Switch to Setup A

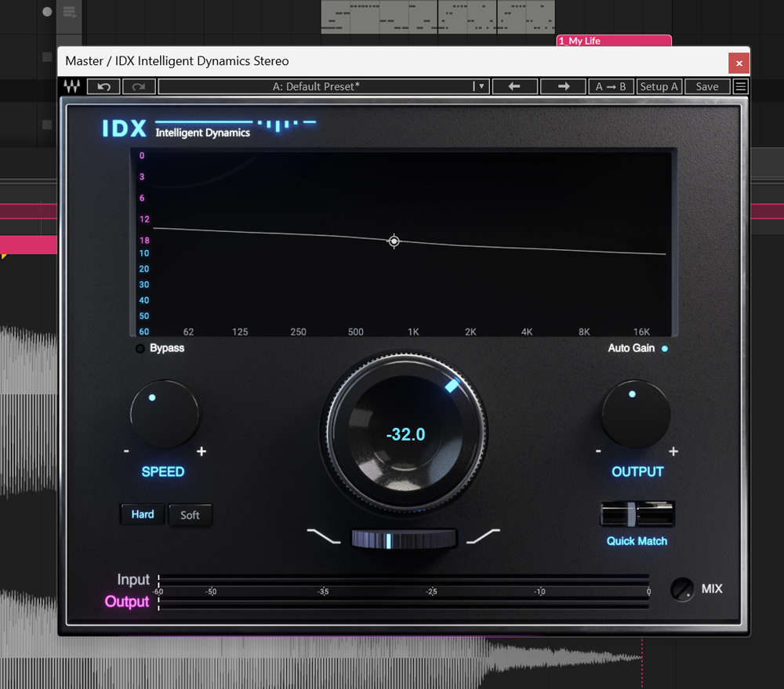click(659, 86)
